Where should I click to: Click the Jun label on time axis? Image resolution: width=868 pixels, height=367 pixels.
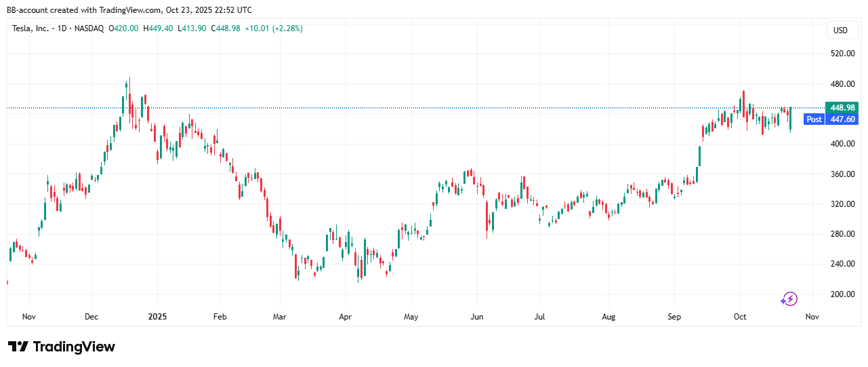pos(476,317)
